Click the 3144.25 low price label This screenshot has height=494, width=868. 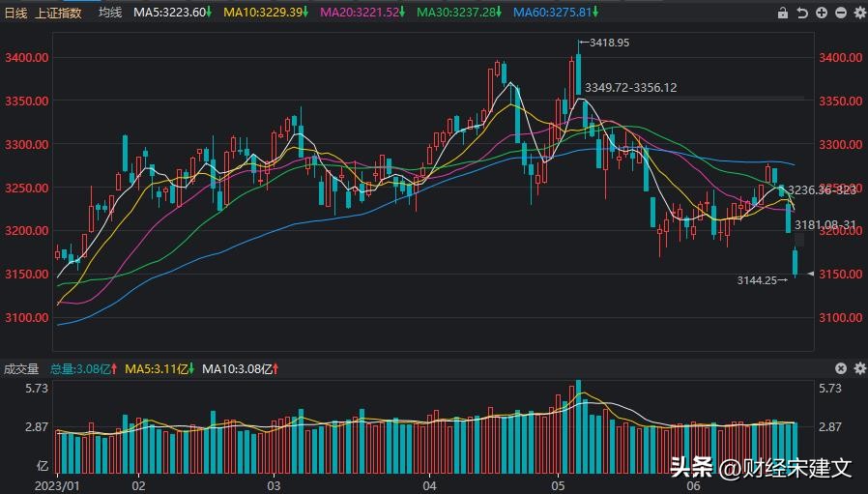pos(758,280)
